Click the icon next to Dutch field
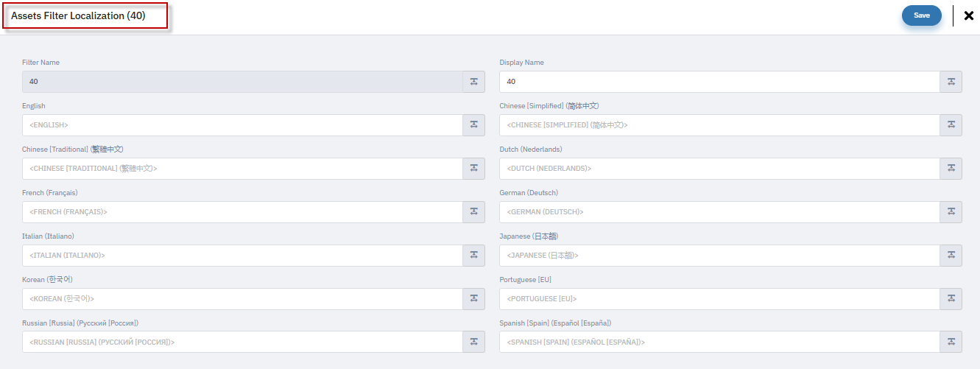The image size is (980, 369). (951, 169)
